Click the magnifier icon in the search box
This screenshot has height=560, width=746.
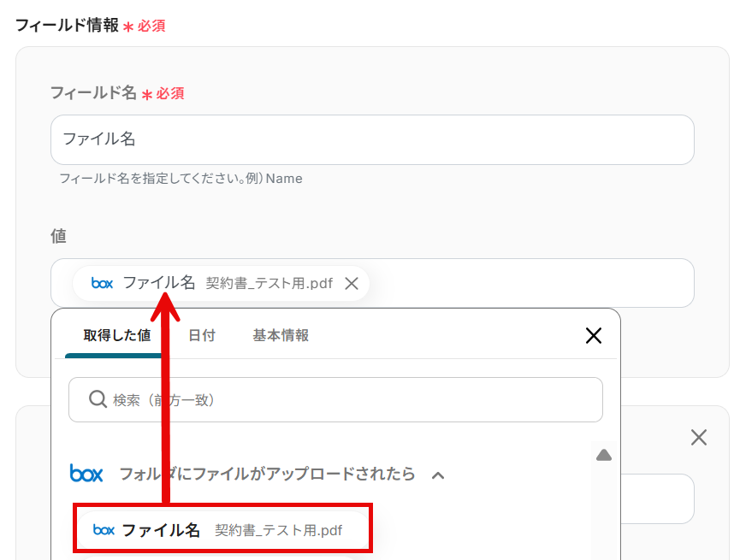tap(98, 399)
